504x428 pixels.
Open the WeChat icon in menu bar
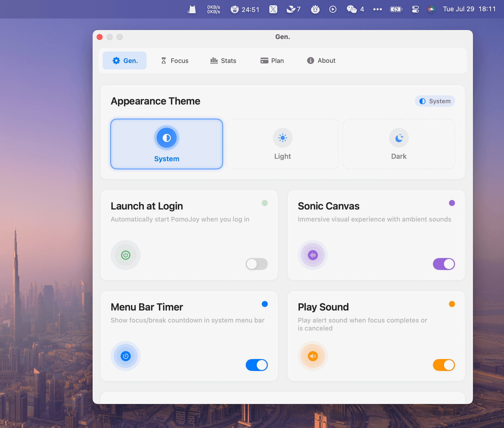(x=352, y=9)
